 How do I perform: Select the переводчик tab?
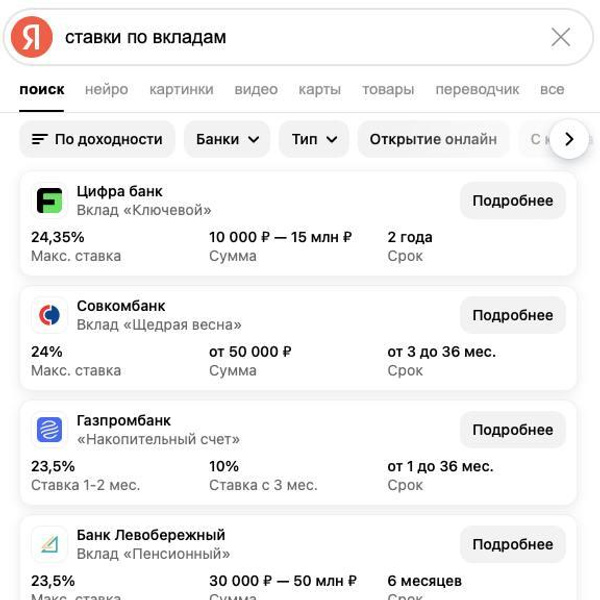tap(477, 89)
